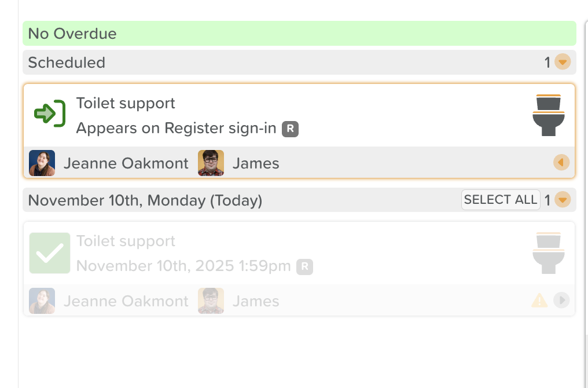Click faded Jeanne Oakmont avatar in completed task
Screen dimensions: 588x388
(x=42, y=301)
